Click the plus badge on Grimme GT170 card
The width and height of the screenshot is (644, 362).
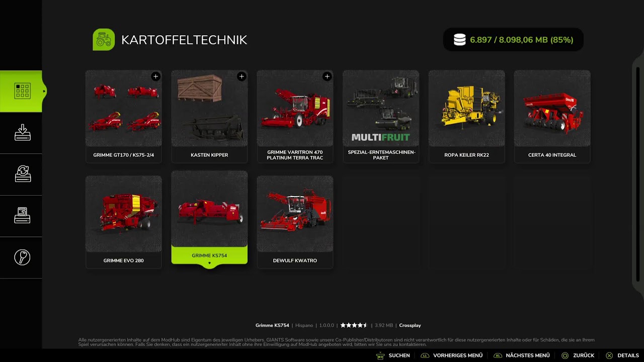tap(156, 76)
